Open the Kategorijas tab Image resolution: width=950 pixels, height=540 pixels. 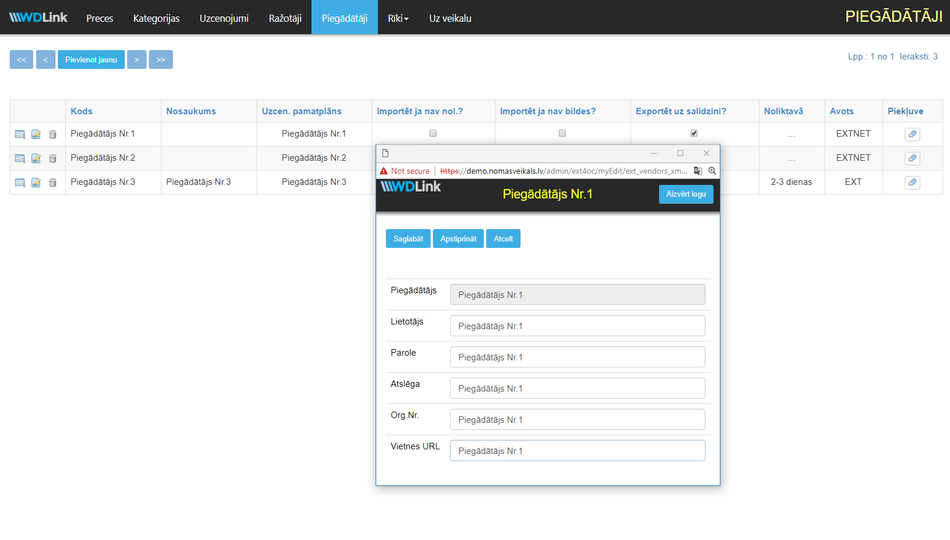156,18
